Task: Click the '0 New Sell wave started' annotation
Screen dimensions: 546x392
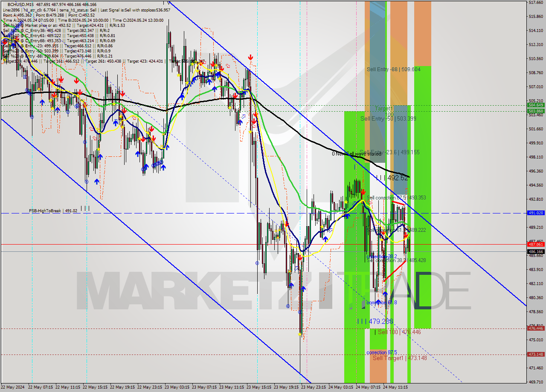Action: pyautogui.click(x=357, y=154)
